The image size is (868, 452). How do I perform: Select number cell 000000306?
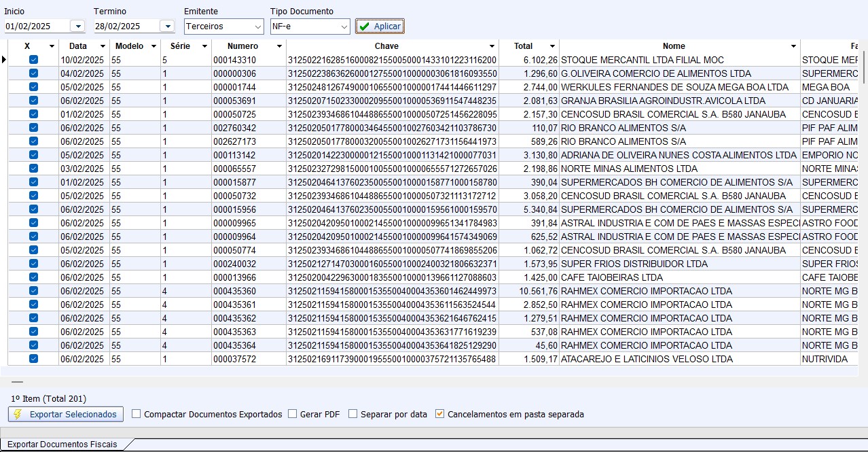pos(249,73)
